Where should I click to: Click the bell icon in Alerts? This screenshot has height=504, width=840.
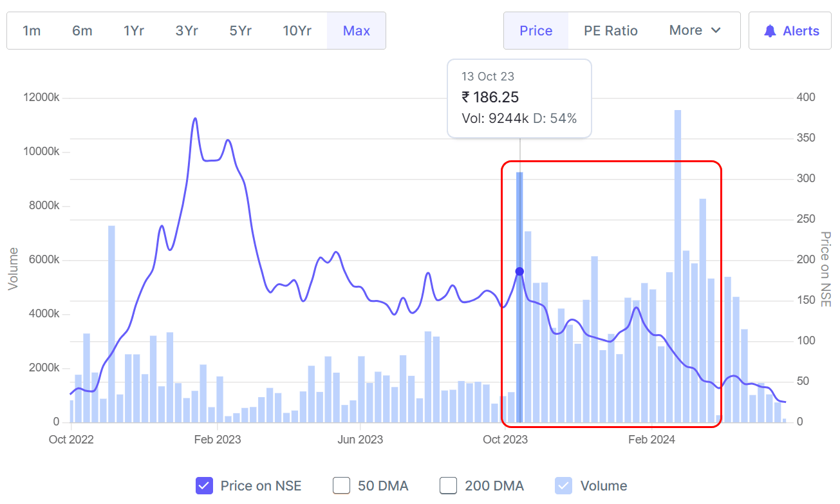coord(770,31)
